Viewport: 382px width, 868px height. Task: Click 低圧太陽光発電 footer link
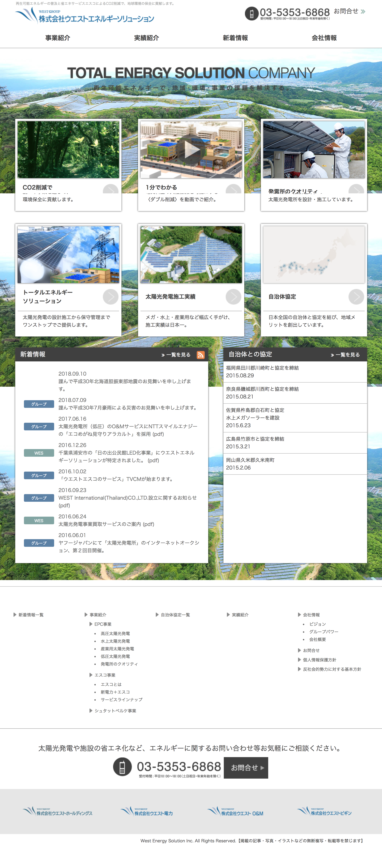115,656
